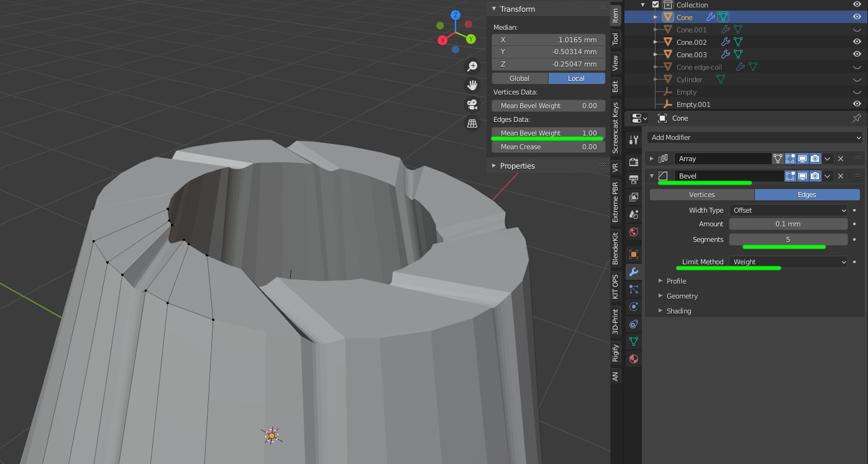
Task: Switch to the Tool sidebar tab
Action: click(x=616, y=39)
